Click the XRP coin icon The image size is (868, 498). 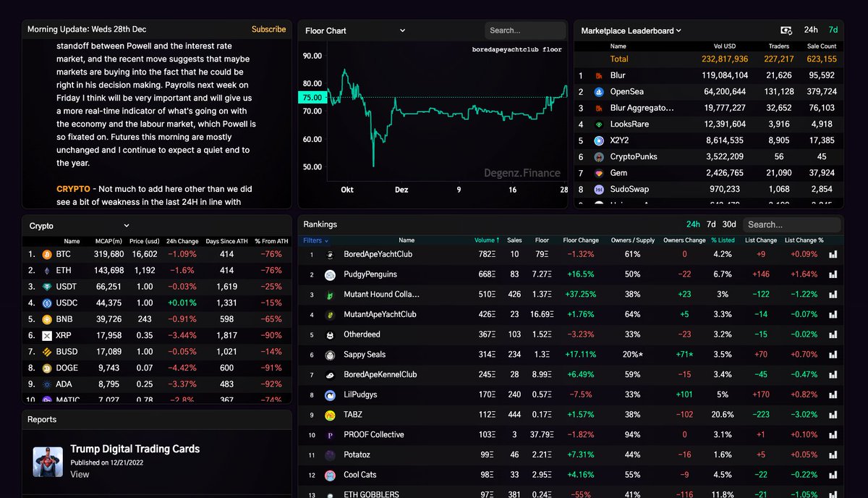(47, 335)
